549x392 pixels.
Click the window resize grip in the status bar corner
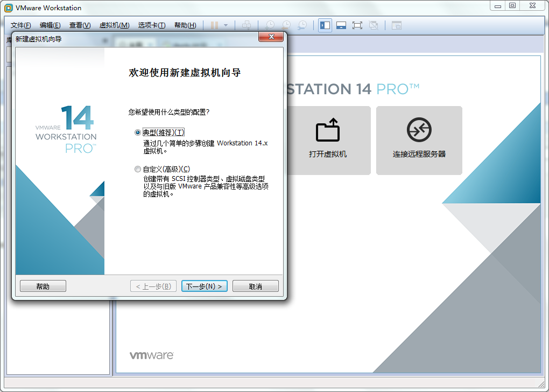tap(541, 383)
